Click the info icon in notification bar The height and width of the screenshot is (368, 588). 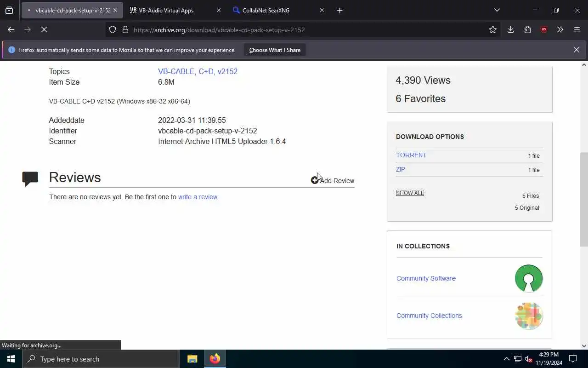[x=12, y=50]
